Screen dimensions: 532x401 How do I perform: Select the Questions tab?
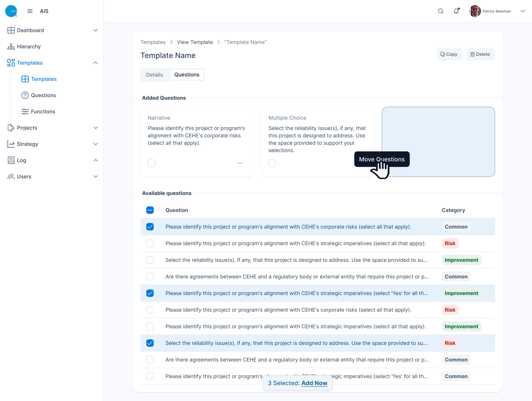tap(187, 75)
